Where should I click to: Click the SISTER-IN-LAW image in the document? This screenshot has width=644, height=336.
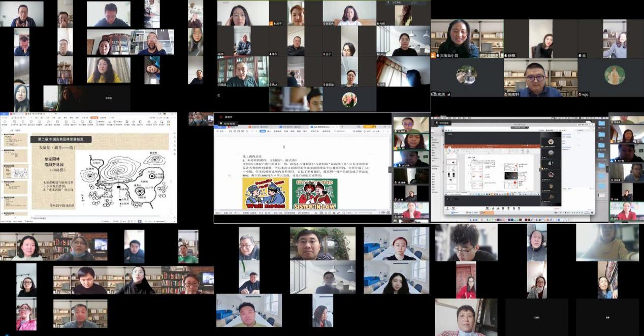point(315,194)
